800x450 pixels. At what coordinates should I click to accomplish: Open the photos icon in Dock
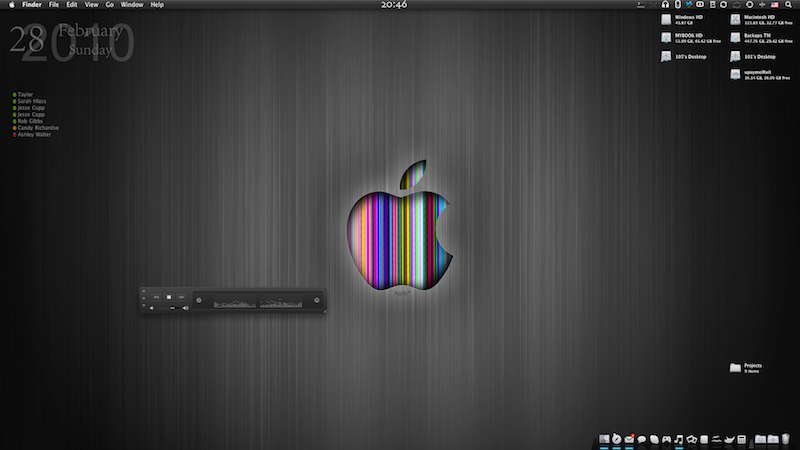tap(691, 439)
